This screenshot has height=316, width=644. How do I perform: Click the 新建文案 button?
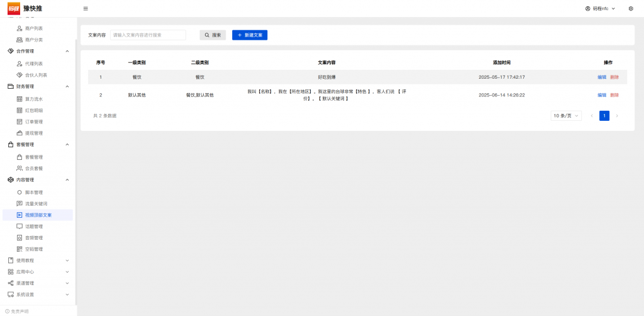tap(250, 35)
